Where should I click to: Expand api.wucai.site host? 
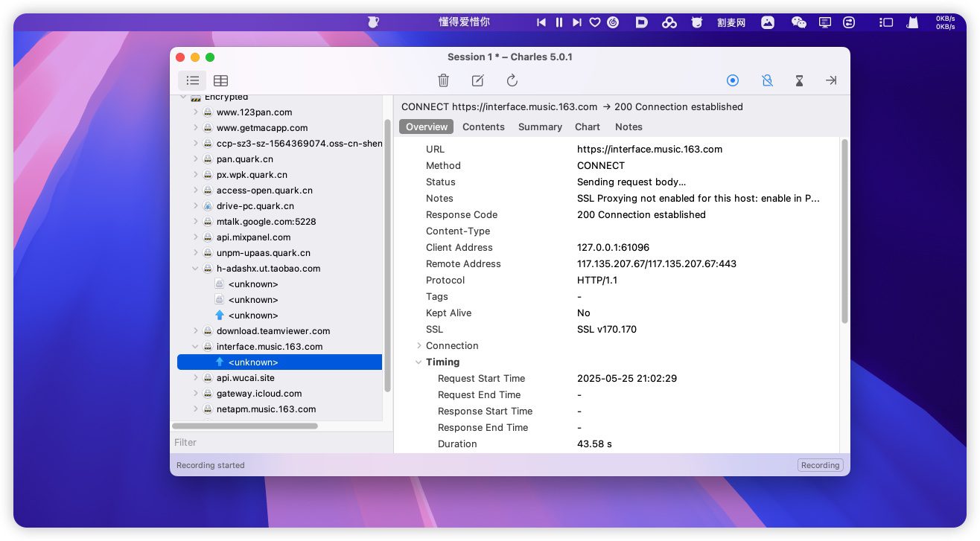(196, 378)
